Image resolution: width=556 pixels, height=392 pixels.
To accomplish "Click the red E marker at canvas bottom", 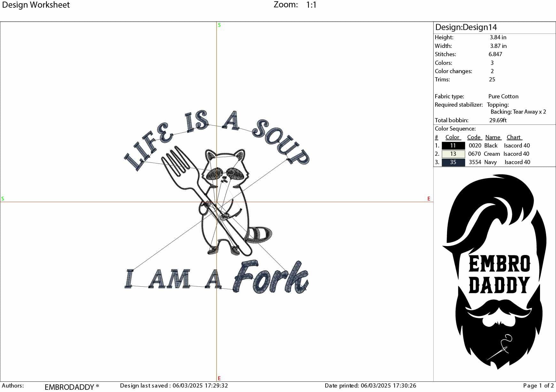I will coord(219,378).
